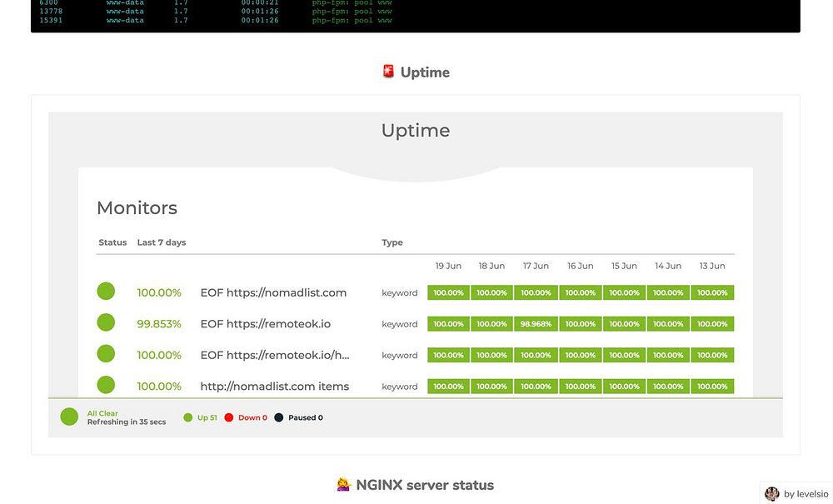
Task: Click the large green All Clear indicator
Action: 69,417
